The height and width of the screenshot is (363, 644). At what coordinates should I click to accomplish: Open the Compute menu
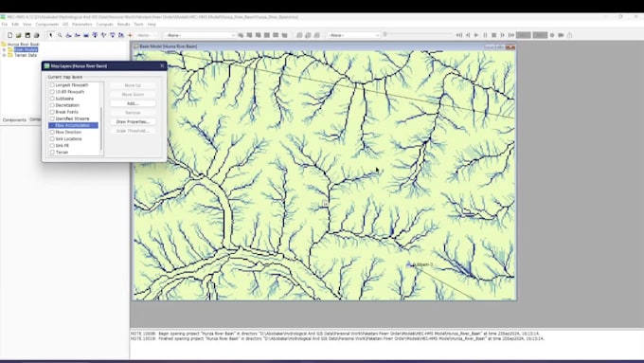click(x=104, y=25)
